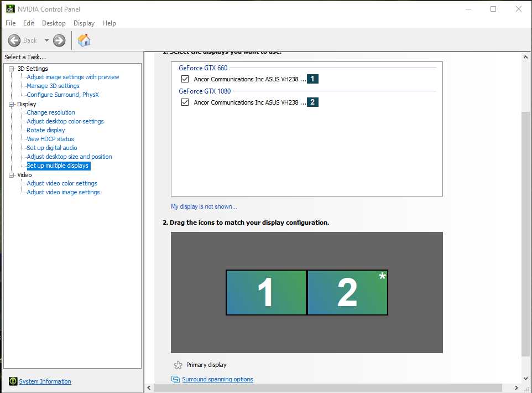Click the Video category label

(x=24, y=175)
